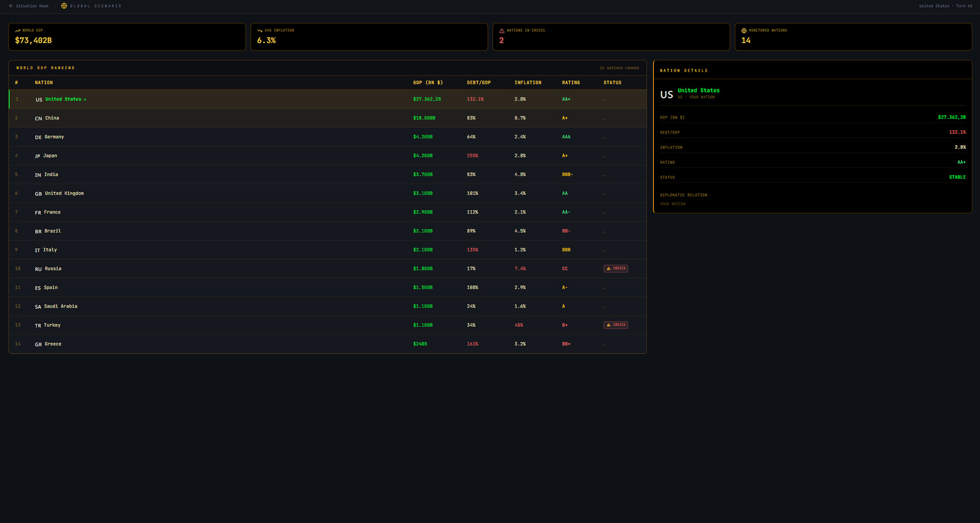
Task: Select the Greece row
Action: [328, 344]
